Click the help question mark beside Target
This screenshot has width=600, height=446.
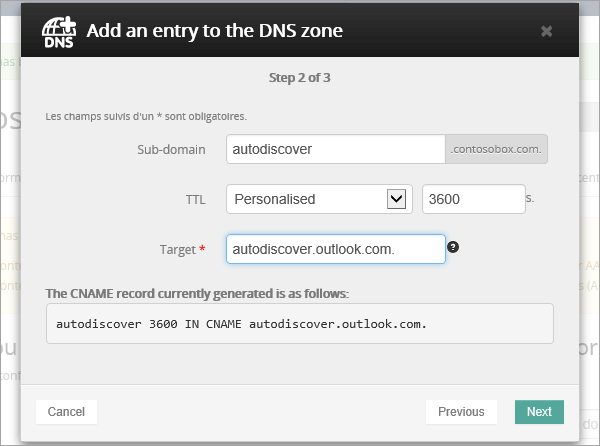point(453,247)
